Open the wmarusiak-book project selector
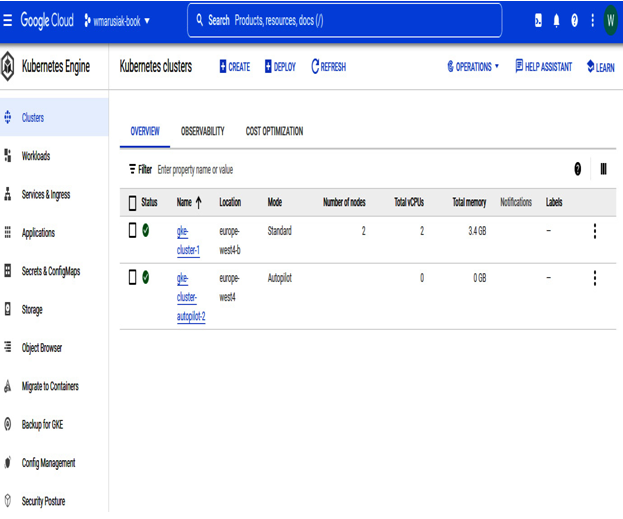The image size is (623, 519). [x=117, y=21]
